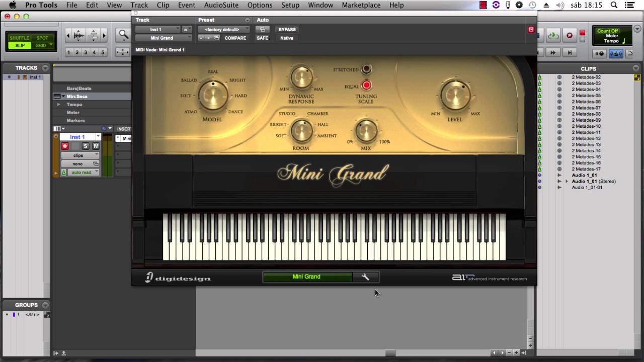Expand the Tempo ruler

click(59, 105)
